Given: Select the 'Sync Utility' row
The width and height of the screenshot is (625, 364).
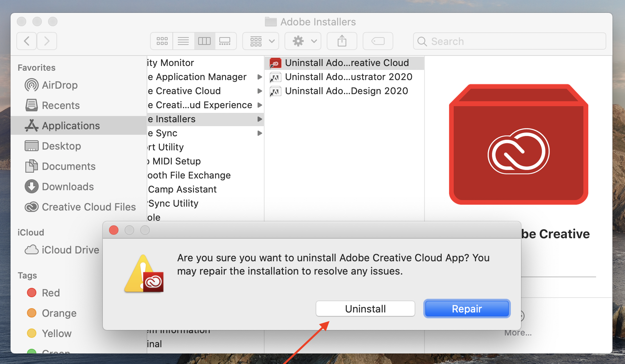Looking at the screenshot, I should [206, 203].
